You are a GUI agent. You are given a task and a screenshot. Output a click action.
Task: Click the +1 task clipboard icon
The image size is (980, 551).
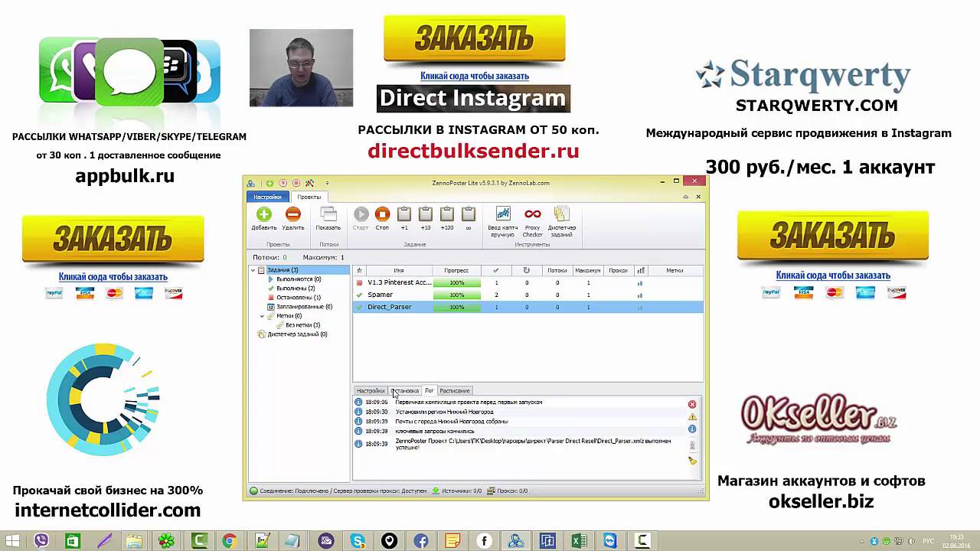404,214
